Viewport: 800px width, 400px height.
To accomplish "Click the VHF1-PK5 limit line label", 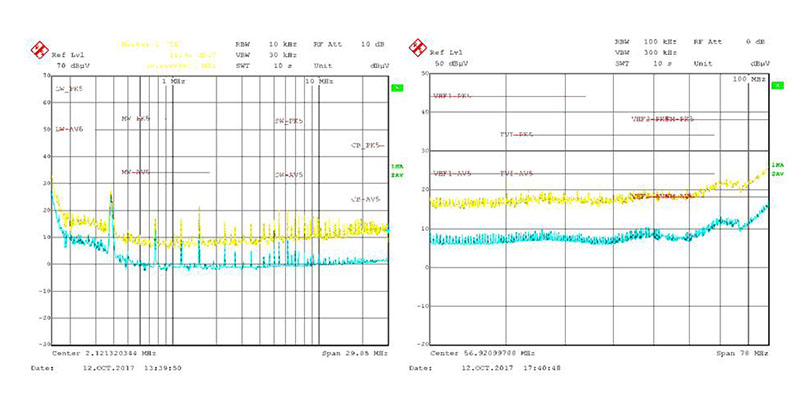I will (451, 96).
